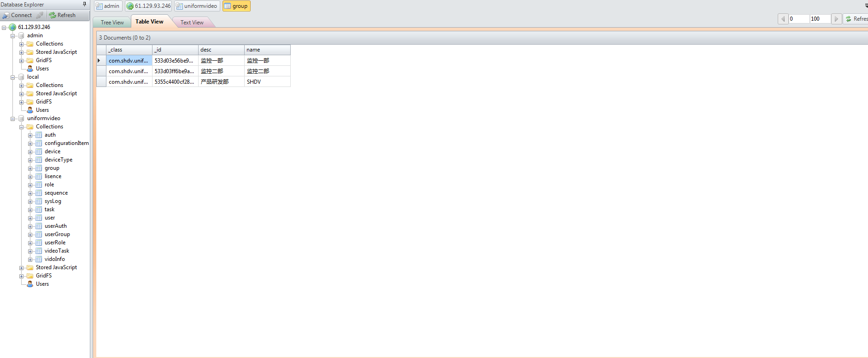Image resolution: width=868 pixels, height=358 pixels.
Task: Click the videoTask collection table icon
Action: pos(39,251)
